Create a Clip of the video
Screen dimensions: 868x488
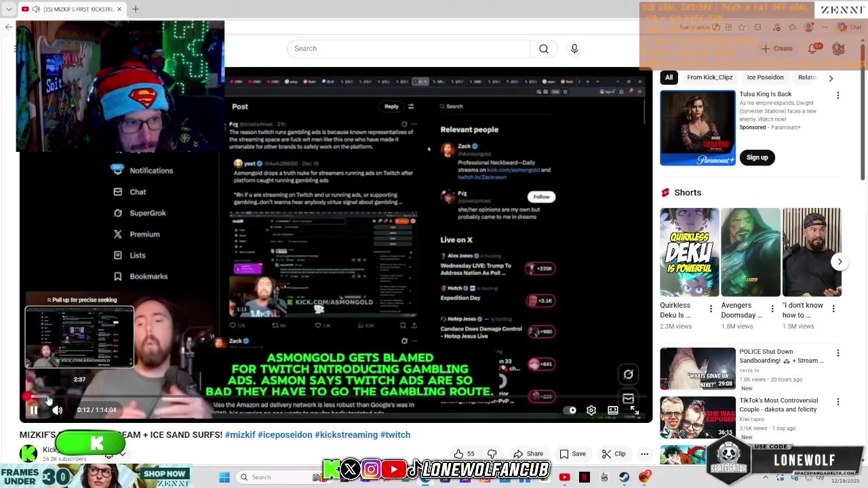coord(614,454)
